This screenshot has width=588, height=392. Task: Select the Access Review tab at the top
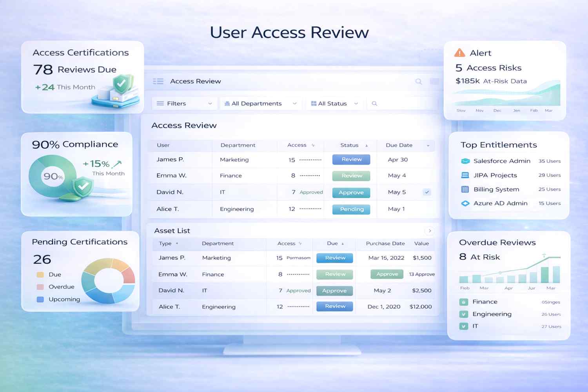(195, 81)
